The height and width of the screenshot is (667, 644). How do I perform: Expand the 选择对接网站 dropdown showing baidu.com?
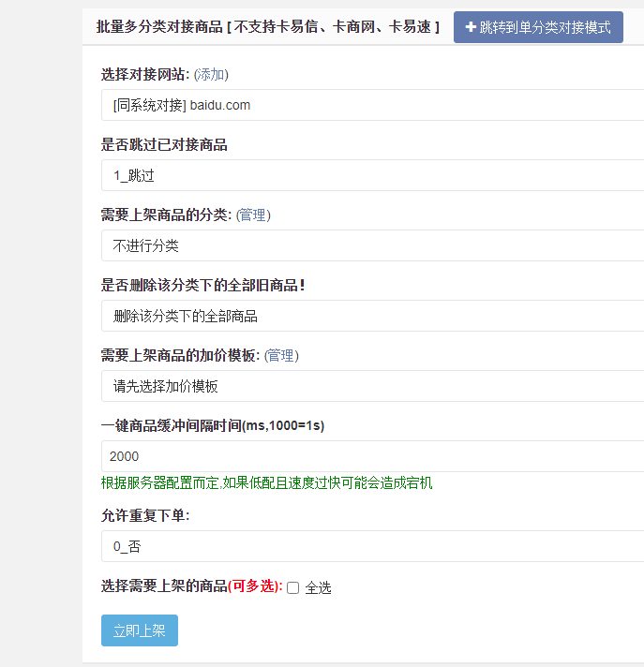pyautogui.click(x=372, y=105)
